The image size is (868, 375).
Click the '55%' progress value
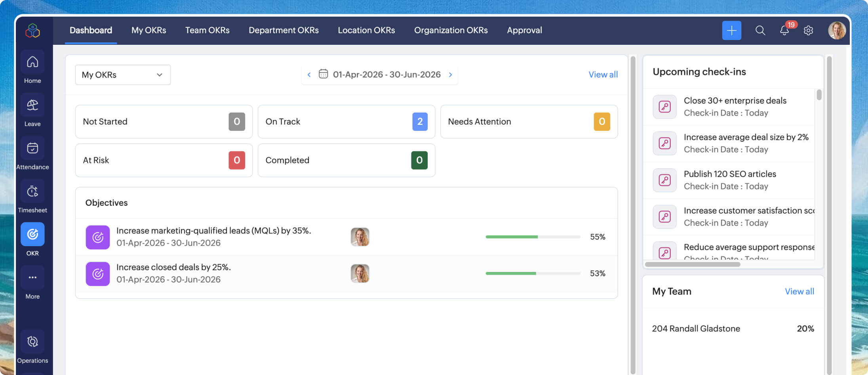click(598, 237)
